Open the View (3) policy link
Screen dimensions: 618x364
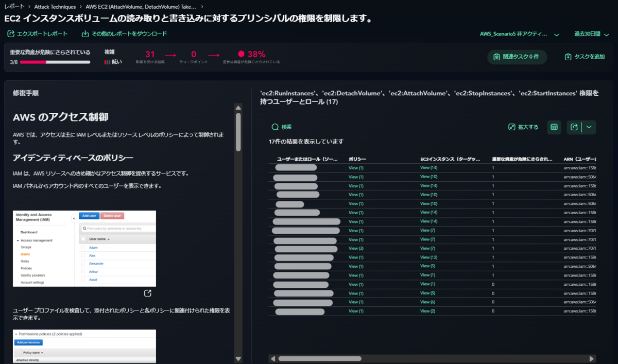(x=356, y=248)
